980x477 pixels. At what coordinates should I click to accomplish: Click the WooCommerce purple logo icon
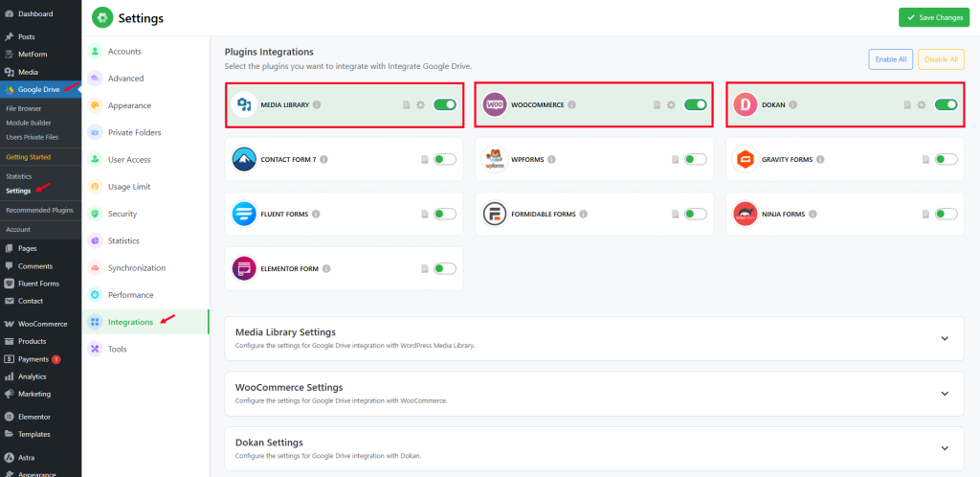point(495,105)
